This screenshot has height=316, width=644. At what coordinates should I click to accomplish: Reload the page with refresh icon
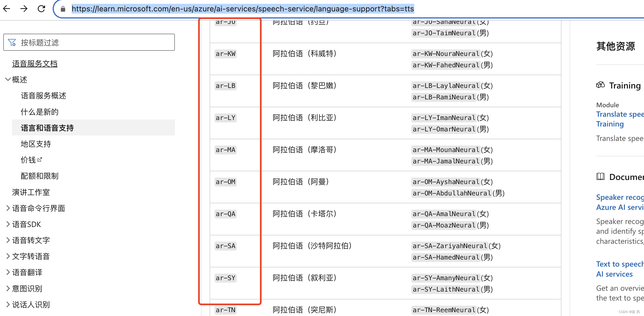point(41,9)
